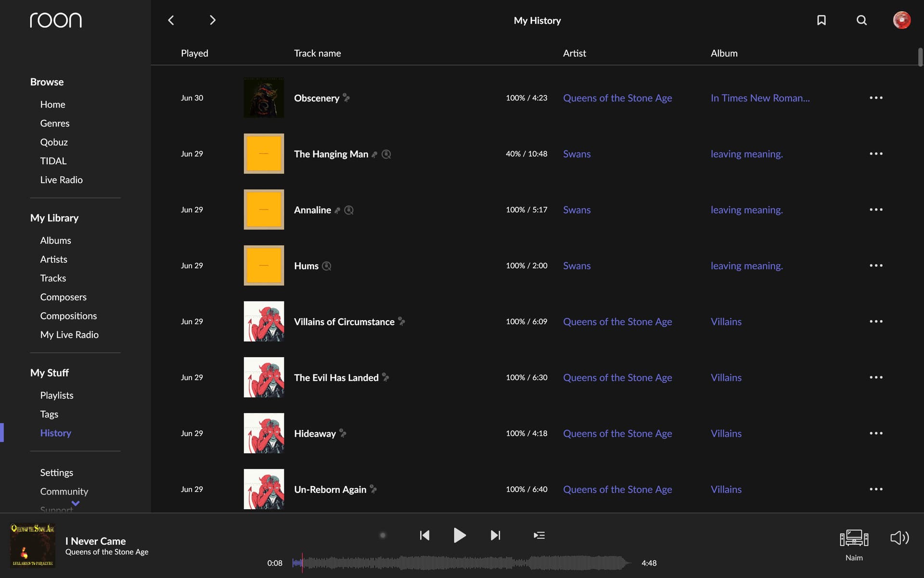
Task: Click the bookmark icon in top bar
Action: 821,20
